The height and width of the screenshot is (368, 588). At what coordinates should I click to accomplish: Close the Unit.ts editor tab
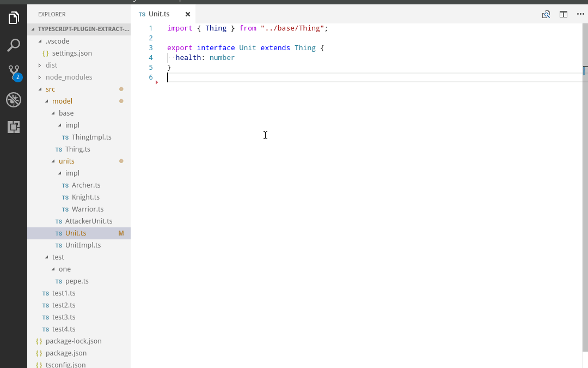click(x=188, y=14)
